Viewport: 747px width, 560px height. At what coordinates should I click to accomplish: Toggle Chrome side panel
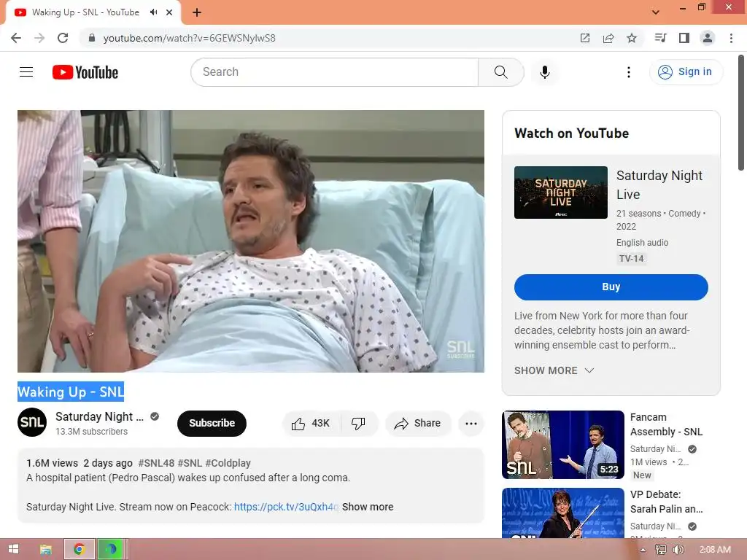pos(684,38)
